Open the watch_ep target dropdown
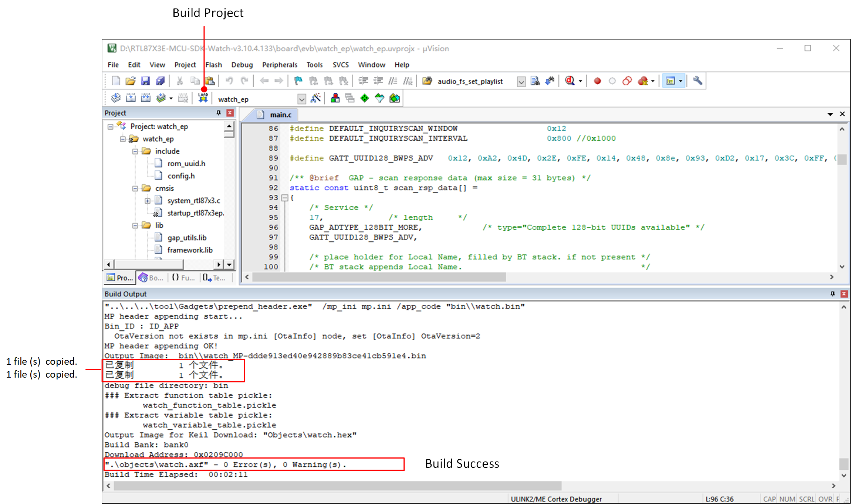The height and width of the screenshot is (504, 851). click(301, 99)
